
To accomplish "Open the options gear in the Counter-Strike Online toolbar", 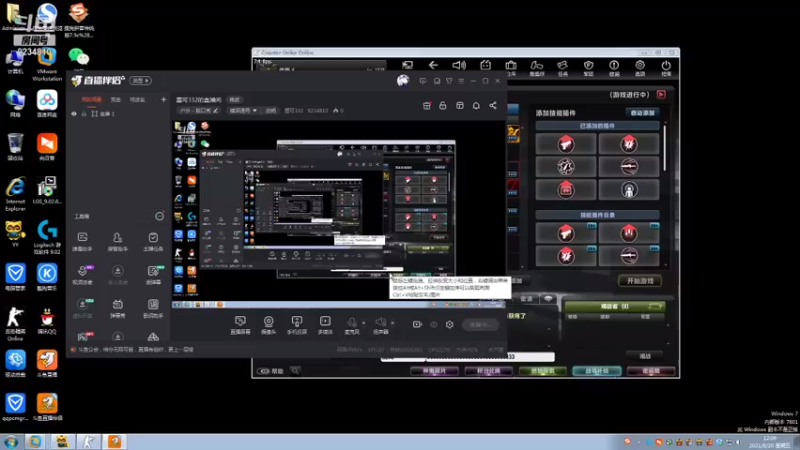I will [640, 67].
